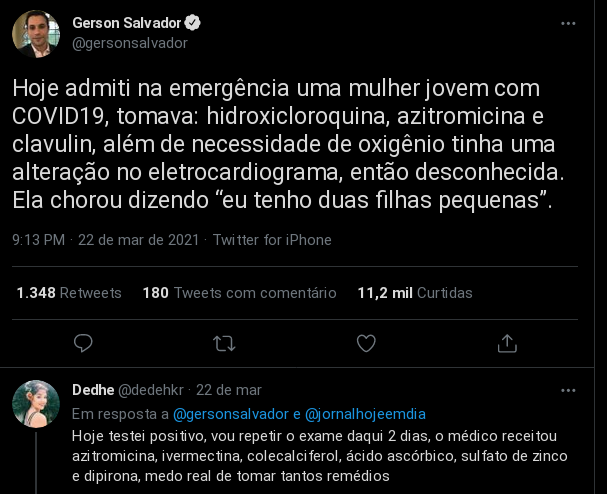Open Dedhe's display name link
The width and height of the screenshot is (607, 494).
point(93,389)
